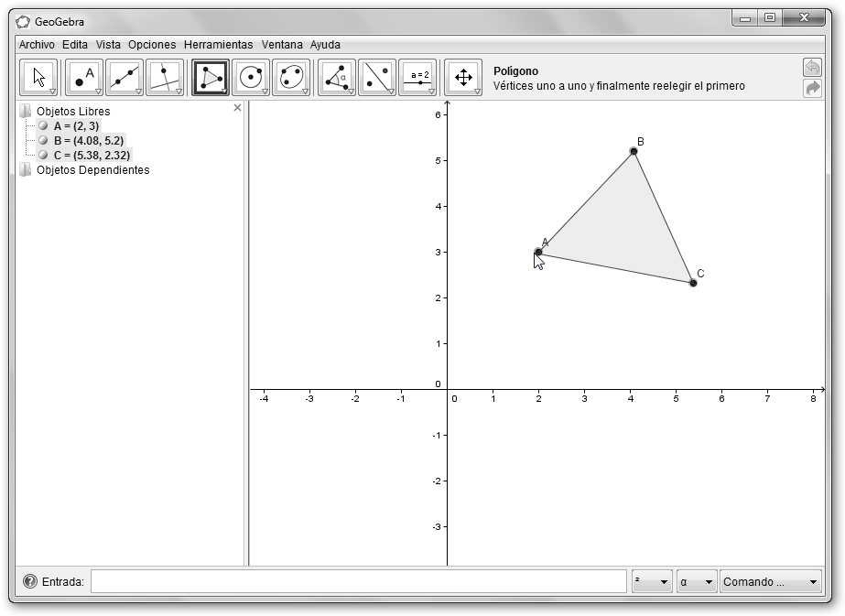The height and width of the screenshot is (616, 845).
Task: Select the Circle with center tool
Action: [251, 78]
